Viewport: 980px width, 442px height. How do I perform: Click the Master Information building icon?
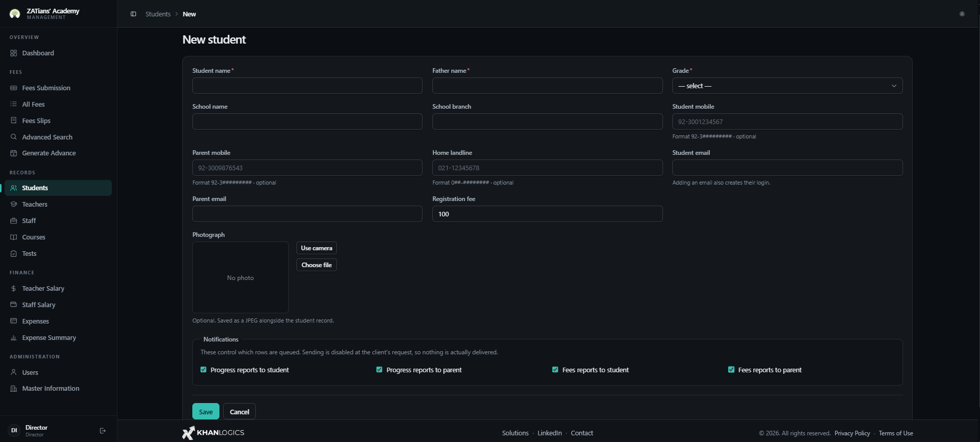(x=14, y=388)
